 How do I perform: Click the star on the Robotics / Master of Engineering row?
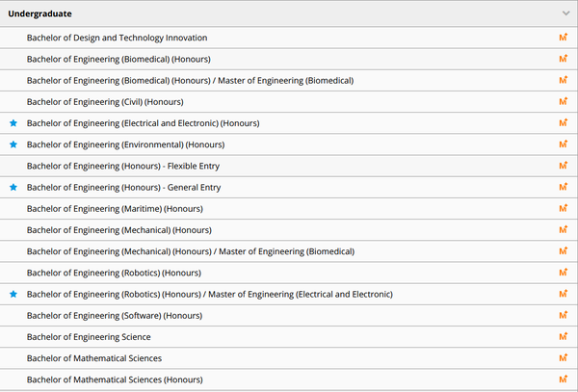(x=13, y=294)
